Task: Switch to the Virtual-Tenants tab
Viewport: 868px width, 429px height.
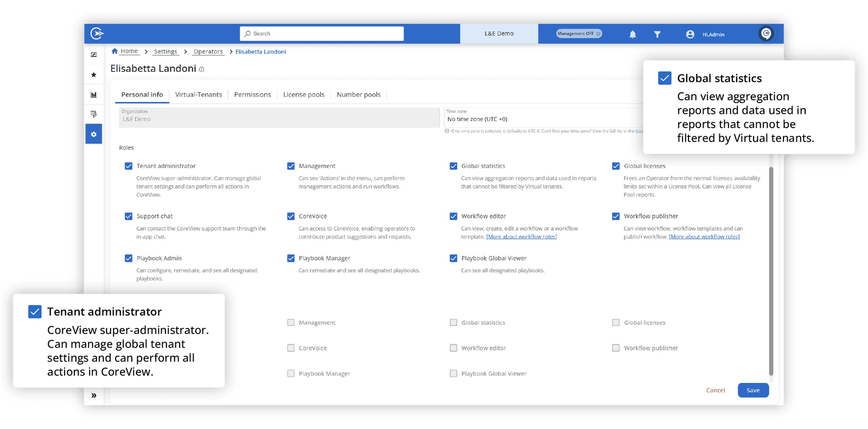Action: [199, 94]
